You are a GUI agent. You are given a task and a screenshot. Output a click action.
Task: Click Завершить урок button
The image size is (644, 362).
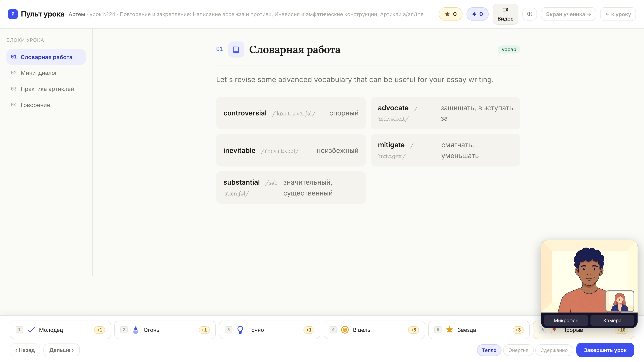(x=605, y=350)
